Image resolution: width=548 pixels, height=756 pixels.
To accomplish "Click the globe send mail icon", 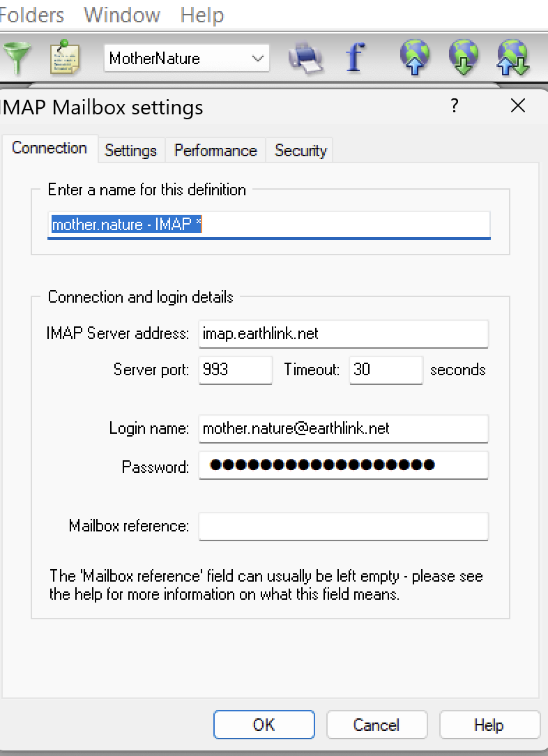I will 415,59.
